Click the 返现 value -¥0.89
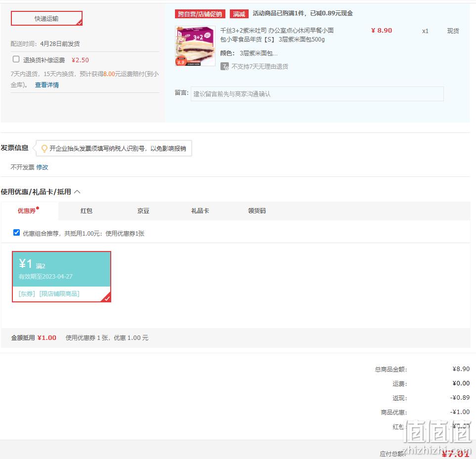Screen dimensions: 476x459 [x=460, y=397]
